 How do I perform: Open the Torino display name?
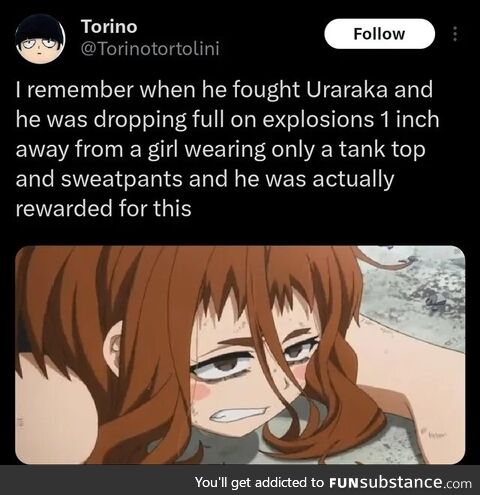click(x=109, y=27)
